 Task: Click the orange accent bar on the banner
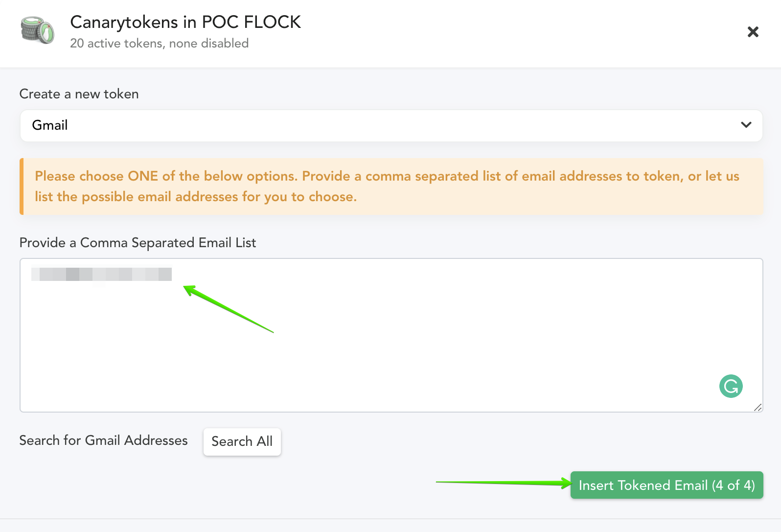pos(22,186)
